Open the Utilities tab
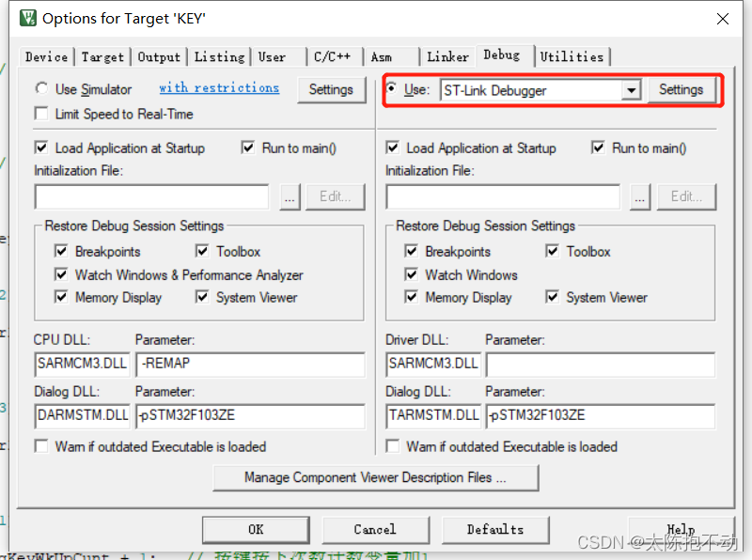752x560 pixels. click(572, 57)
